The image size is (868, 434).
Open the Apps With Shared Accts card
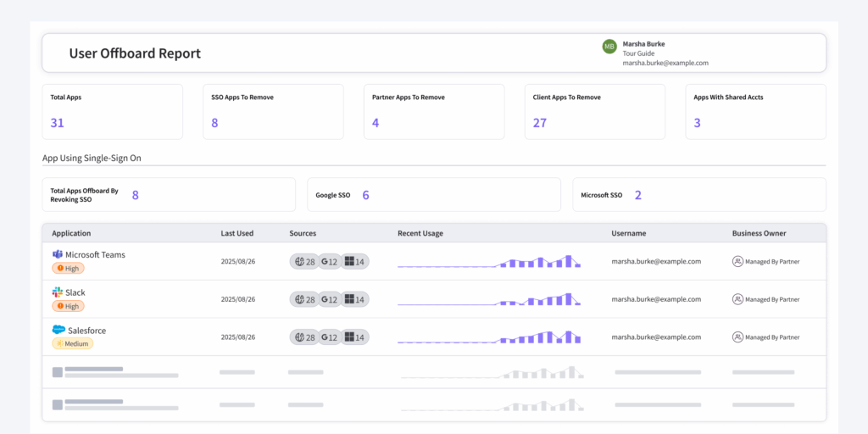(x=755, y=111)
